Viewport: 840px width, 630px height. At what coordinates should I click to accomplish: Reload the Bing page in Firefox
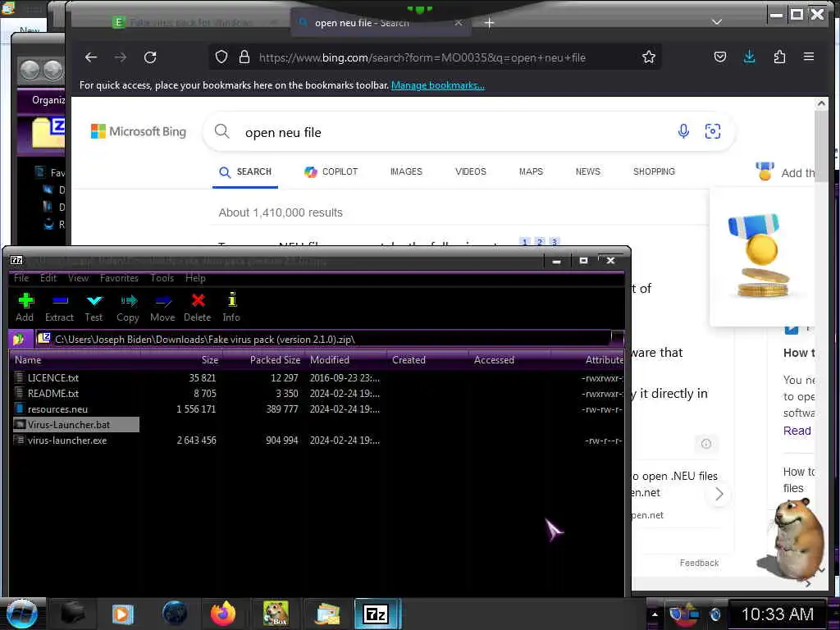pyautogui.click(x=151, y=57)
